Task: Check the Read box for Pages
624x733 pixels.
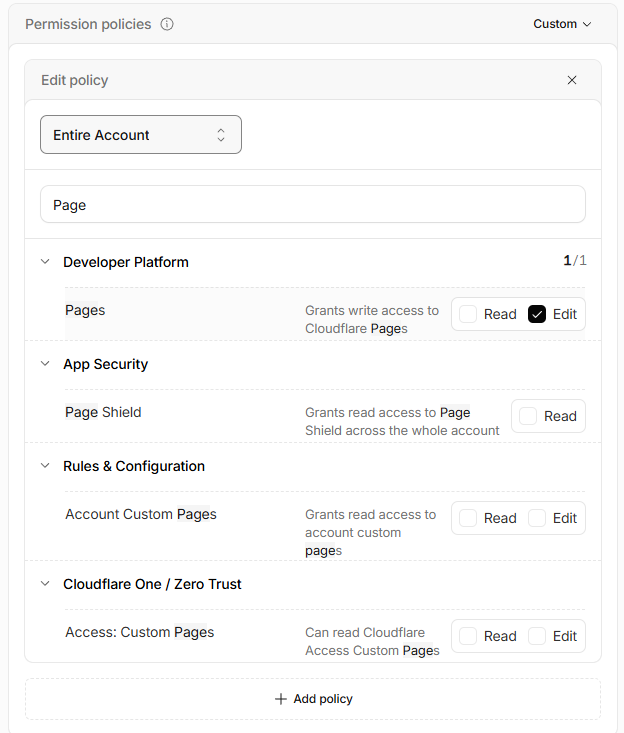Action: pyautogui.click(x=468, y=314)
